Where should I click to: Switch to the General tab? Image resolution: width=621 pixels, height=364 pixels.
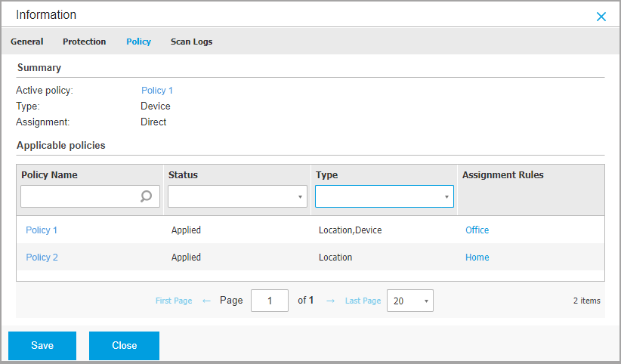coord(26,42)
